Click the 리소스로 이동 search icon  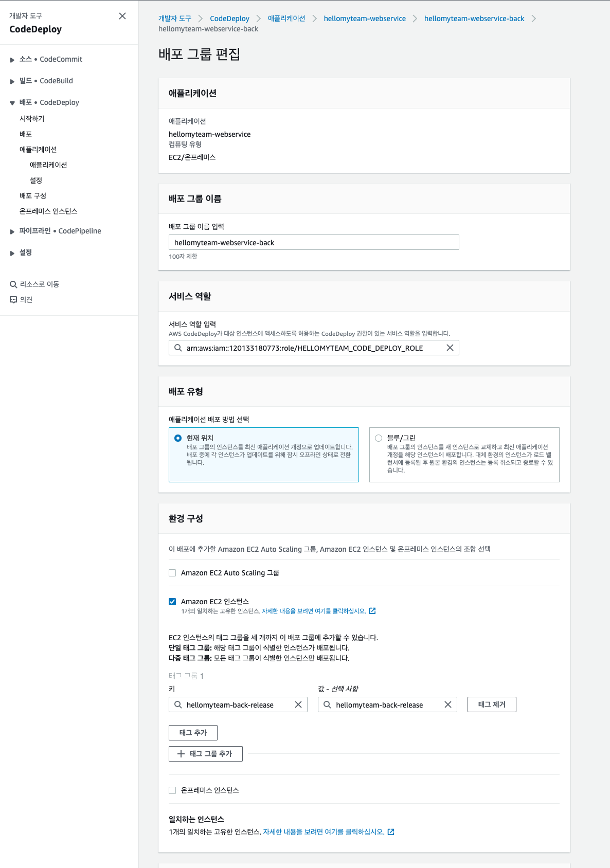(x=13, y=284)
